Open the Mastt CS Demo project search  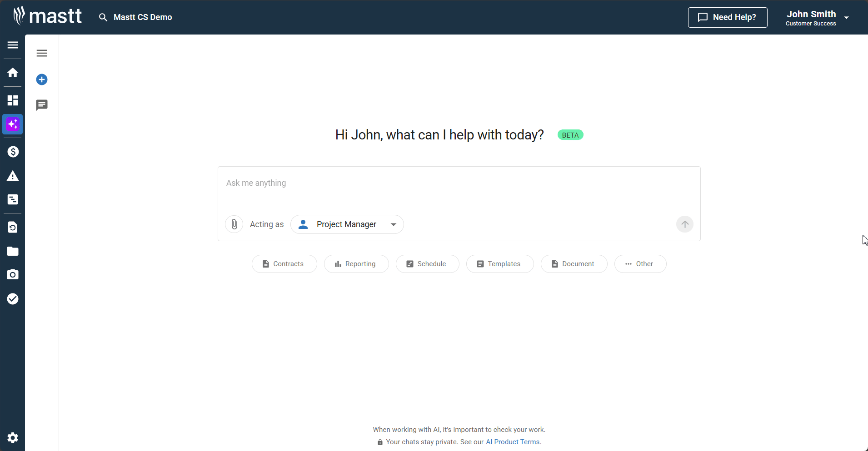[135, 17]
